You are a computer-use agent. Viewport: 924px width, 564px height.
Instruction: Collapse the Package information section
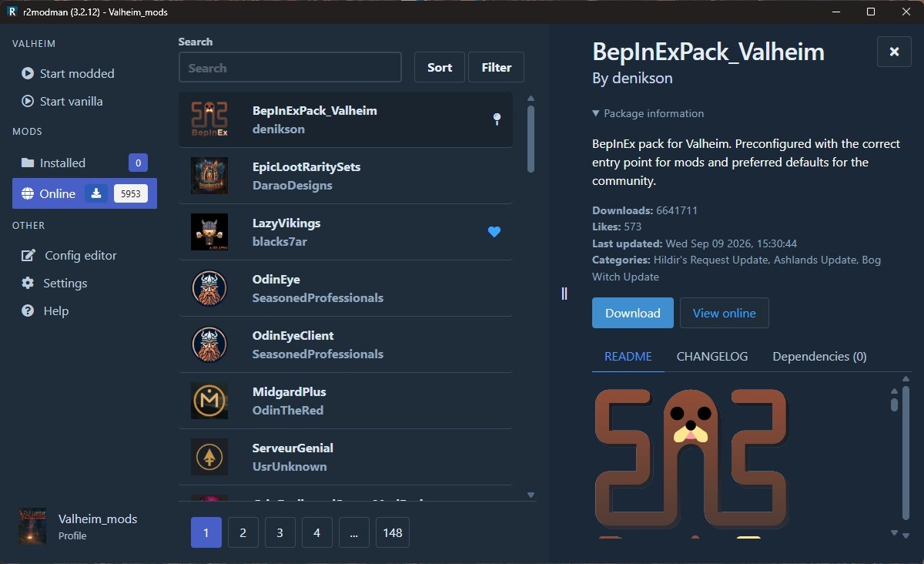coord(648,113)
